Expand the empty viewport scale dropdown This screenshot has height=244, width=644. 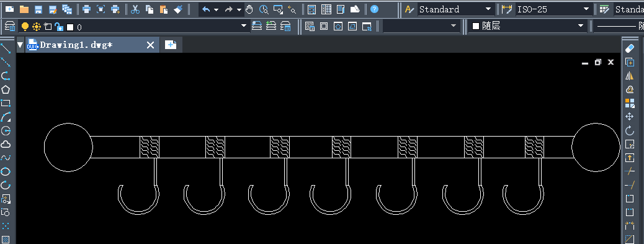click(454, 26)
